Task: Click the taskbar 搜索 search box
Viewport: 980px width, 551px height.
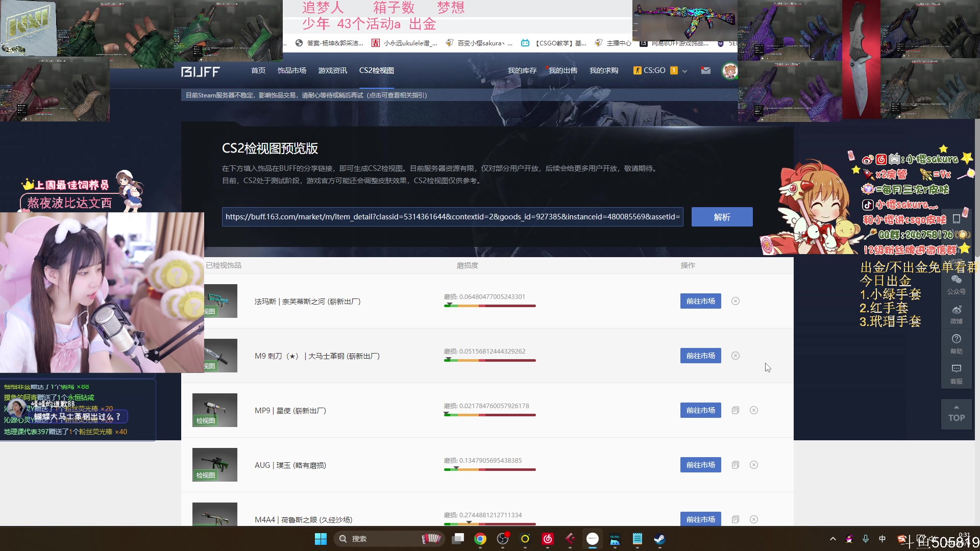Action: [389, 539]
